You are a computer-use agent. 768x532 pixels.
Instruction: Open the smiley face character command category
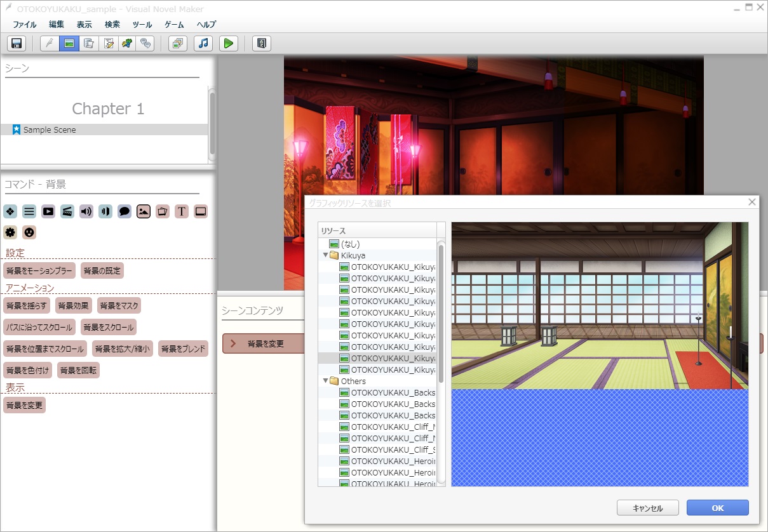29,232
